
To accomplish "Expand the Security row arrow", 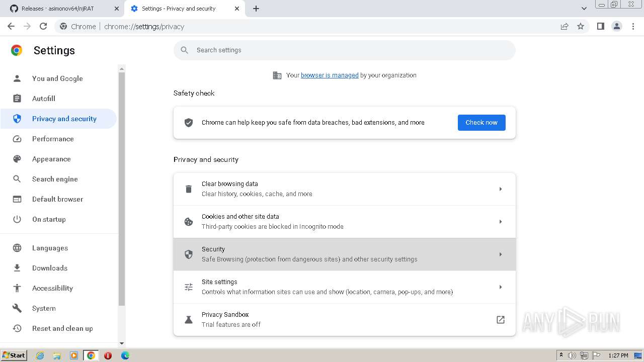I will (x=501, y=254).
